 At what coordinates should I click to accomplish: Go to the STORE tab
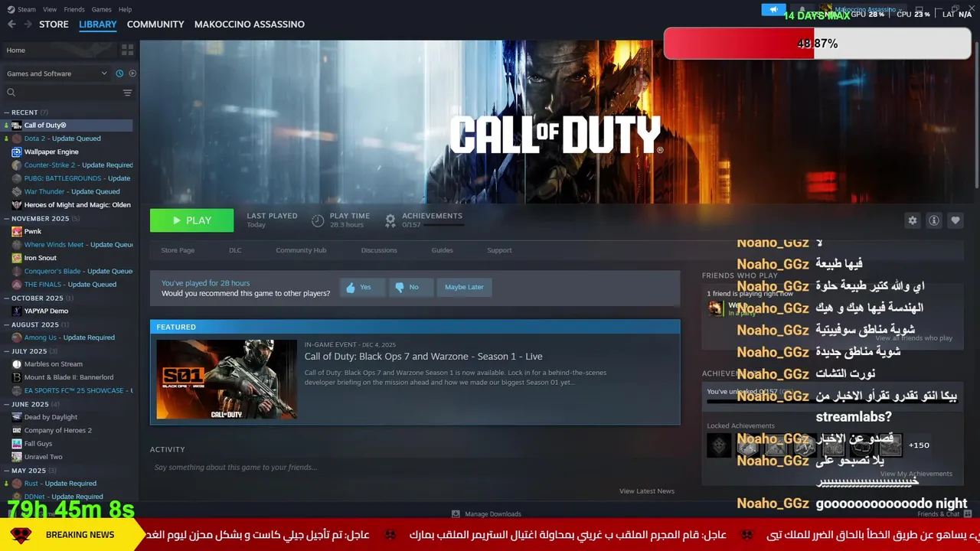coord(54,24)
